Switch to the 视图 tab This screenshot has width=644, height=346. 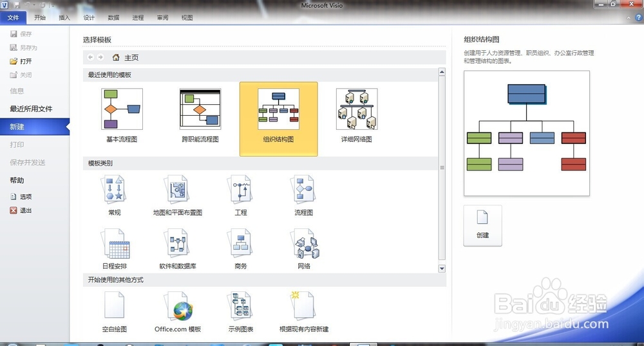(x=187, y=17)
